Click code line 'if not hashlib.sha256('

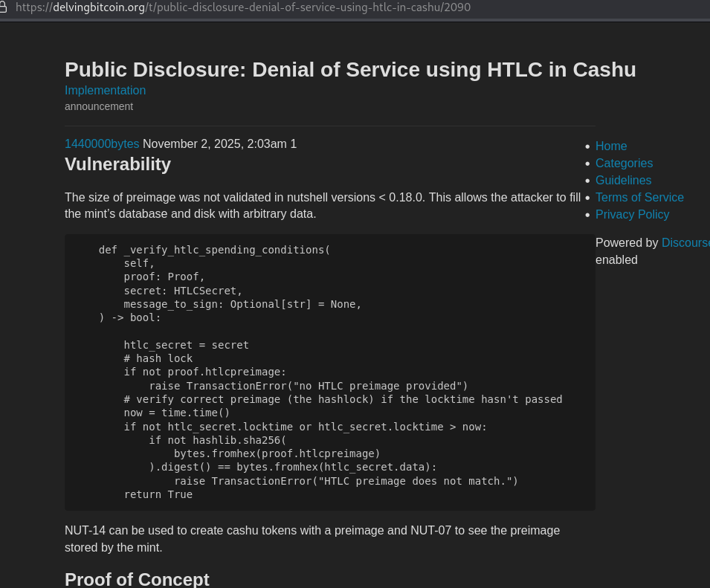tap(217, 440)
